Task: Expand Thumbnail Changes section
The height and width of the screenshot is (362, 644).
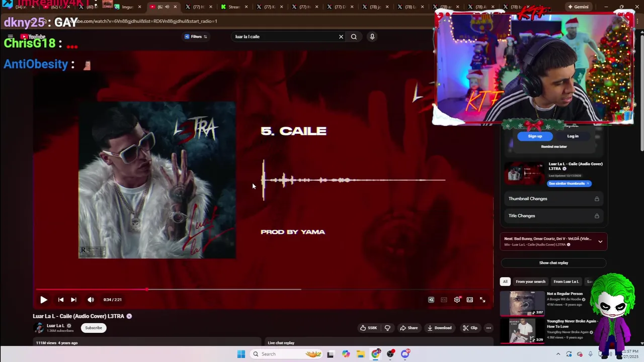Action: click(x=553, y=199)
